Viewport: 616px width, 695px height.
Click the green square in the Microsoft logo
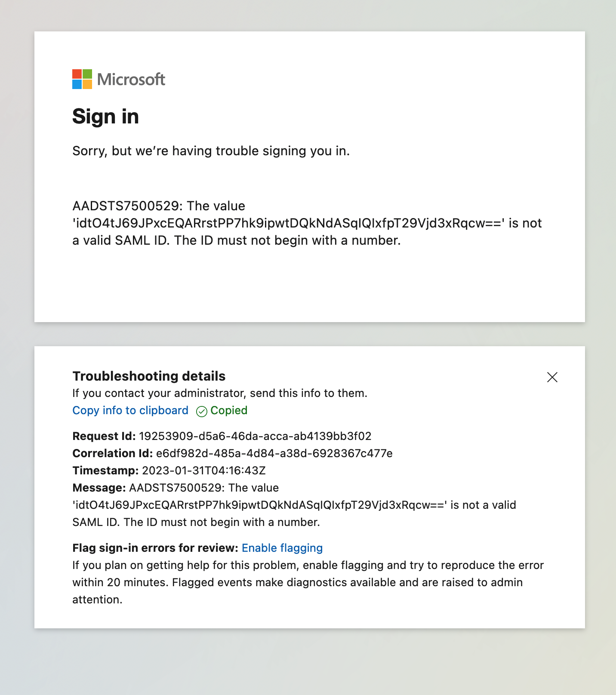[87, 74]
